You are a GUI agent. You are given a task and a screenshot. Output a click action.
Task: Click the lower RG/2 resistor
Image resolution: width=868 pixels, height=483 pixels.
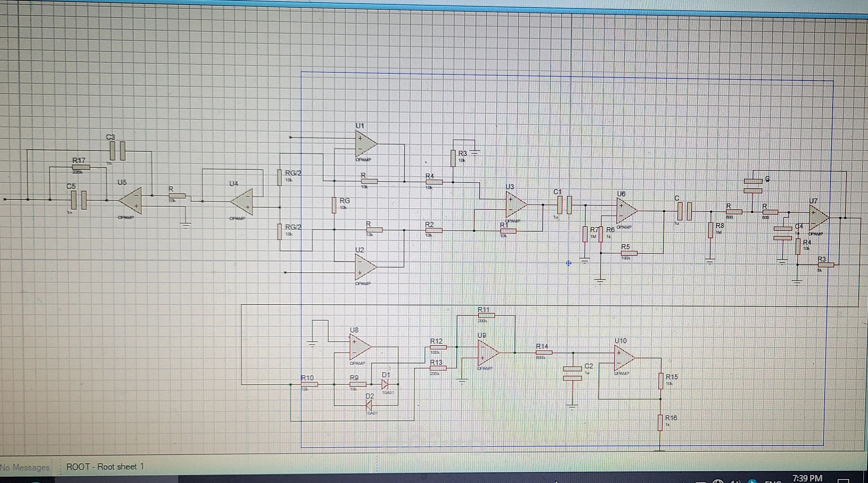[279, 231]
